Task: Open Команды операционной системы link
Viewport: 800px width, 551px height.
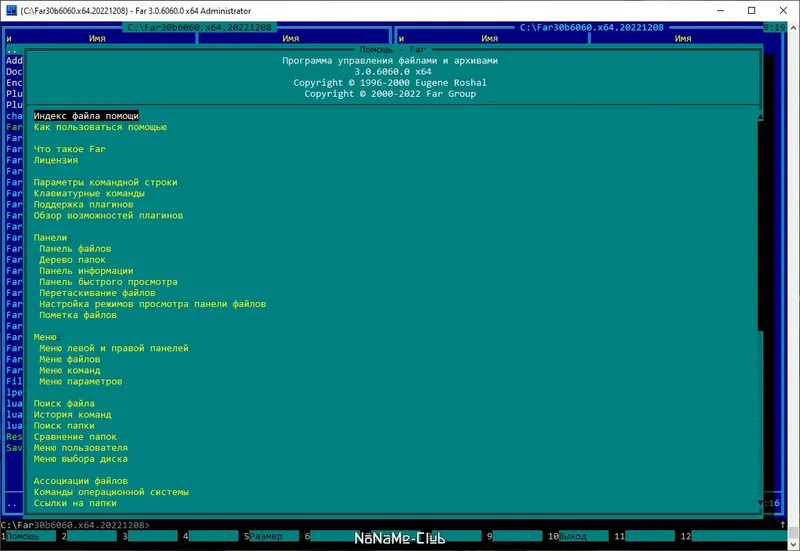Action: (x=111, y=492)
